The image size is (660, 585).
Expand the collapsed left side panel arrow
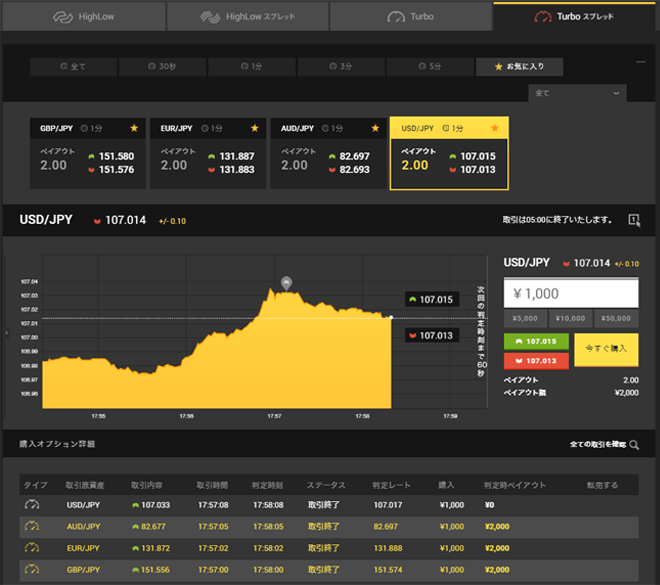click(x=6, y=333)
